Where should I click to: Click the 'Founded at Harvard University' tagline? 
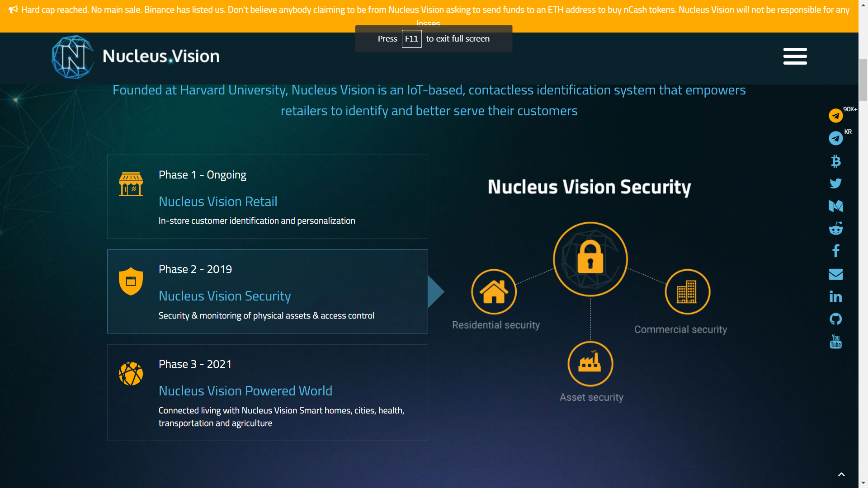(x=429, y=100)
